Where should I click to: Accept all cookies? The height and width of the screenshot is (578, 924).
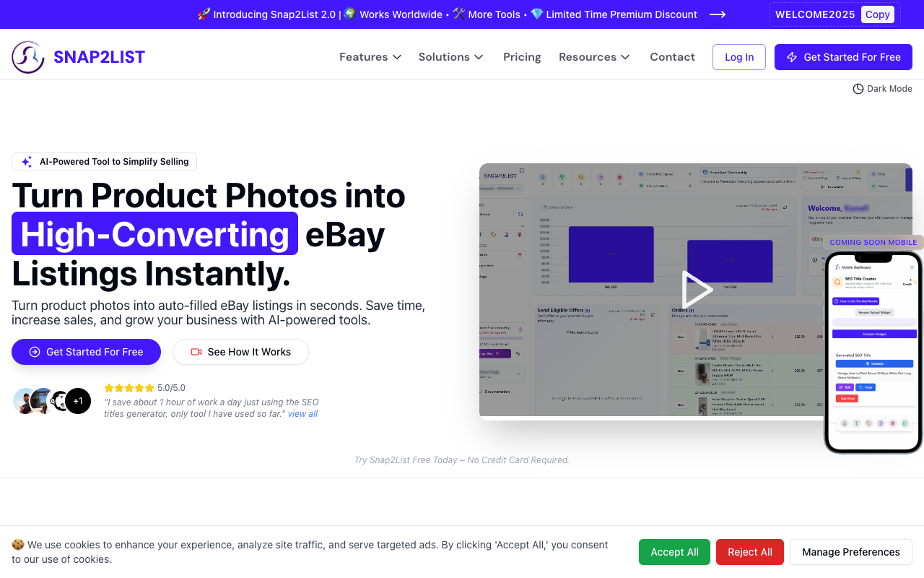pos(674,552)
